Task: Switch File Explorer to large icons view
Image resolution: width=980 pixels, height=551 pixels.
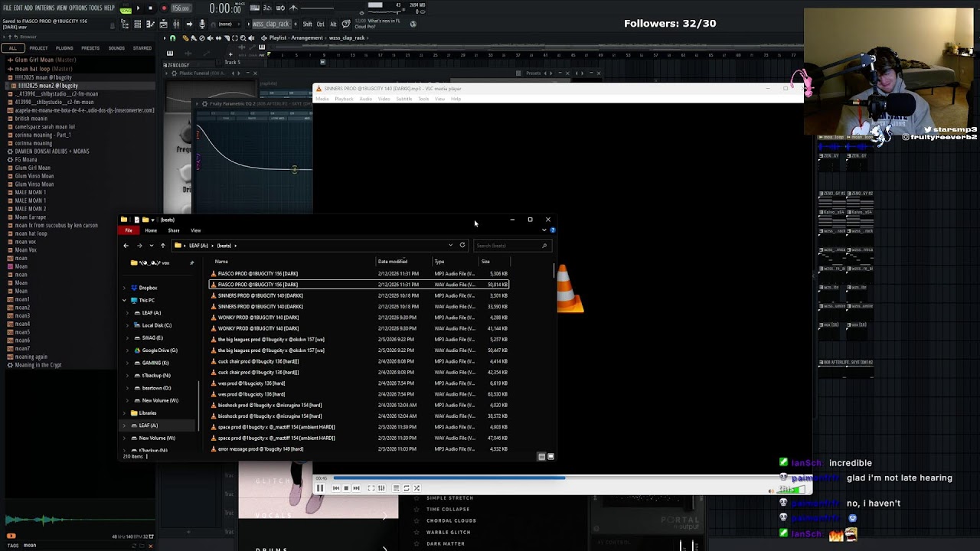Action: point(550,457)
